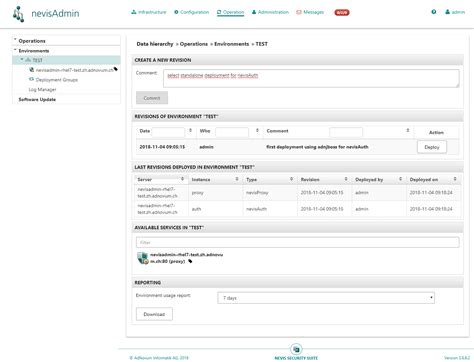
Task: Click the red message counter badge
Action: 342,12
